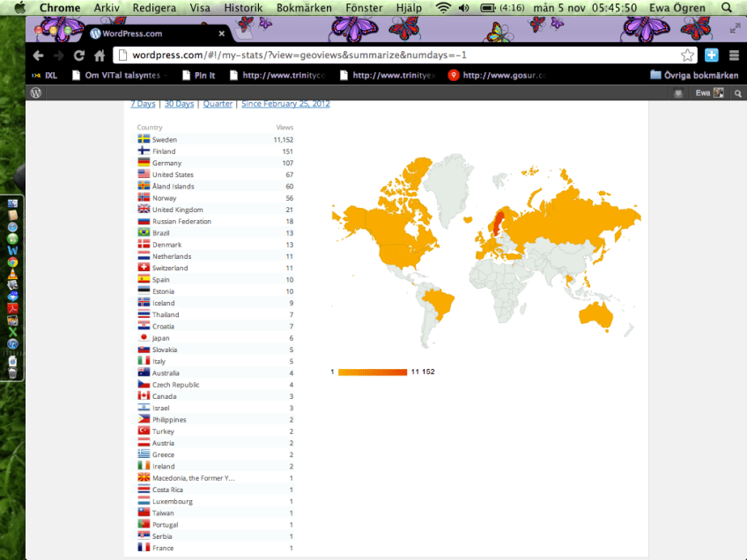
Task: Click the blue plus extension icon
Action: tap(712, 55)
